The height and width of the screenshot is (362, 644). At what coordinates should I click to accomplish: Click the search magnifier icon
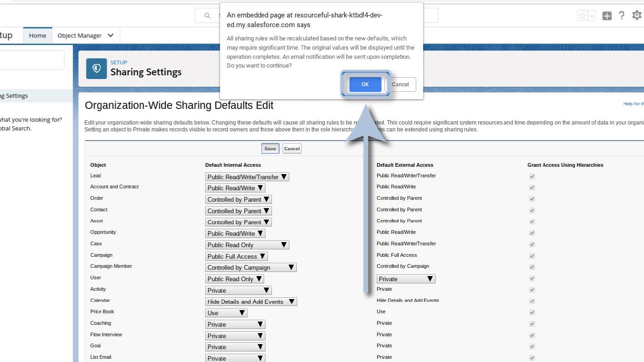tap(207, 16)
